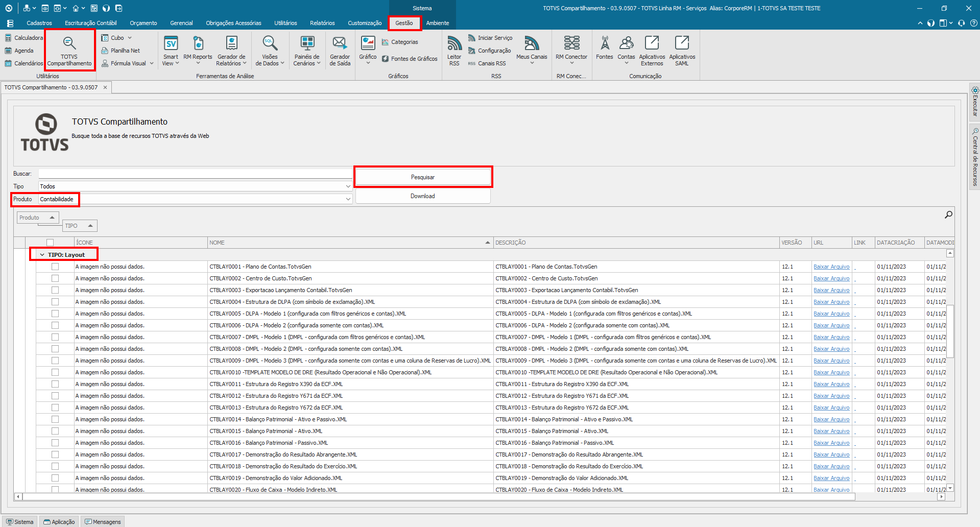Close the TOTVS Compartilhamento document tab
980x527 pixels.
(105, 87)
